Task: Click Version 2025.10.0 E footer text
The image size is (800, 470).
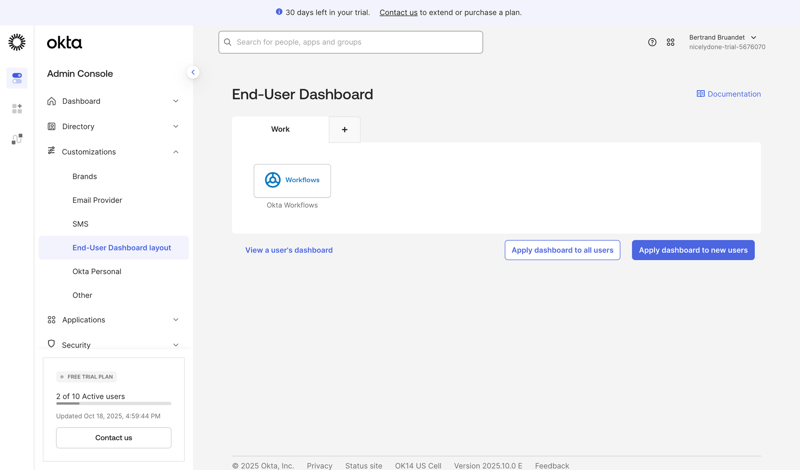Action: (x=488, y=465)
